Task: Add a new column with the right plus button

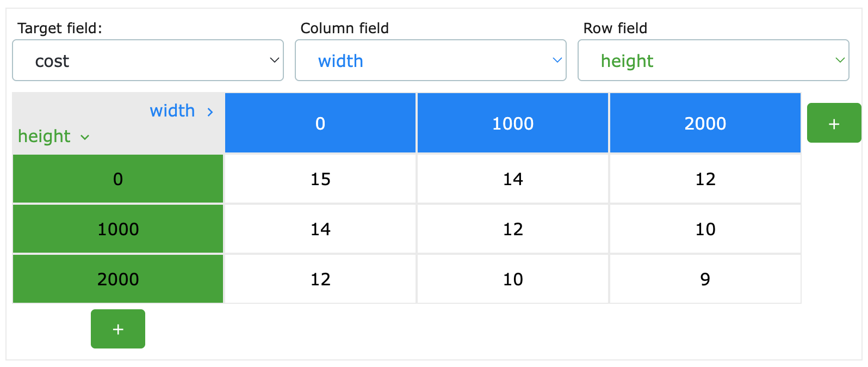Action: 834,123
